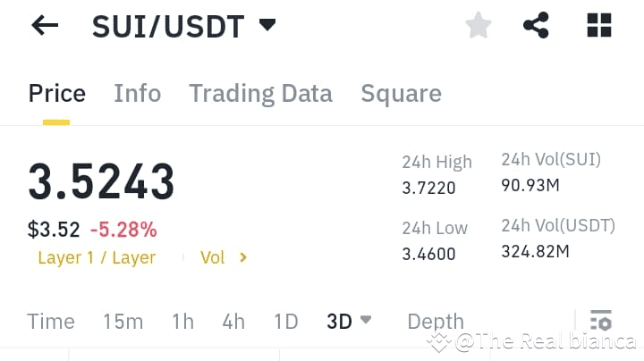
Task: Expand the 3D interval dropdown arrow
Action: click(x=366, y=319)
